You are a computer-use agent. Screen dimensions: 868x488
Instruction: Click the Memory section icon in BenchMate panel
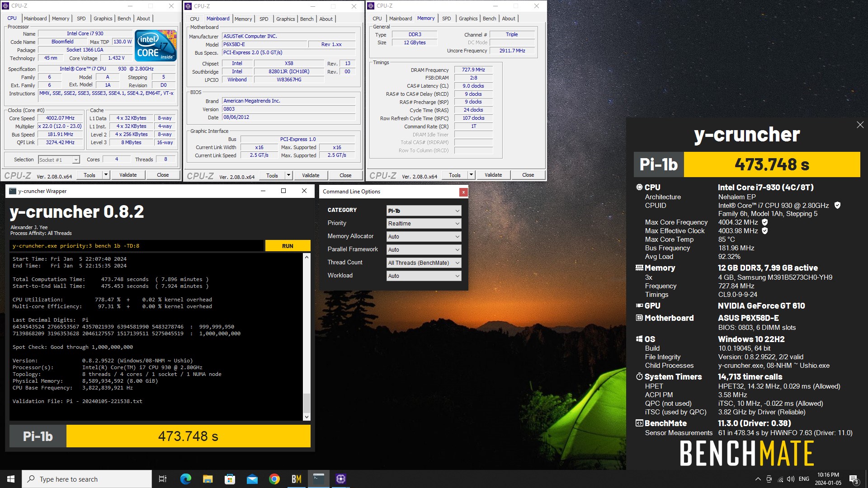(x=639, y=267)
